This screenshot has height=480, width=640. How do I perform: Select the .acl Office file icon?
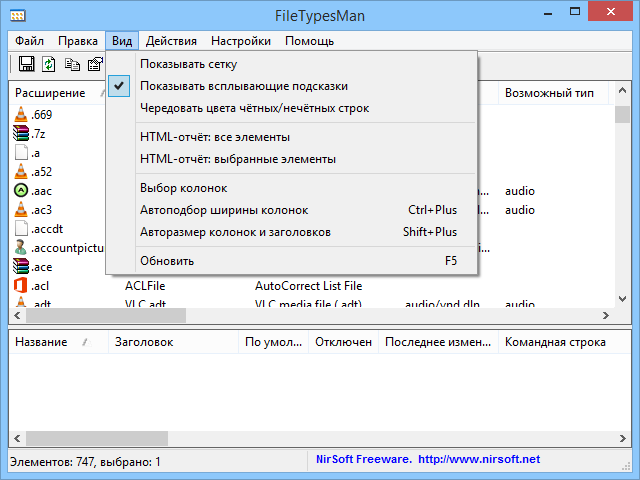pos(22,286)
